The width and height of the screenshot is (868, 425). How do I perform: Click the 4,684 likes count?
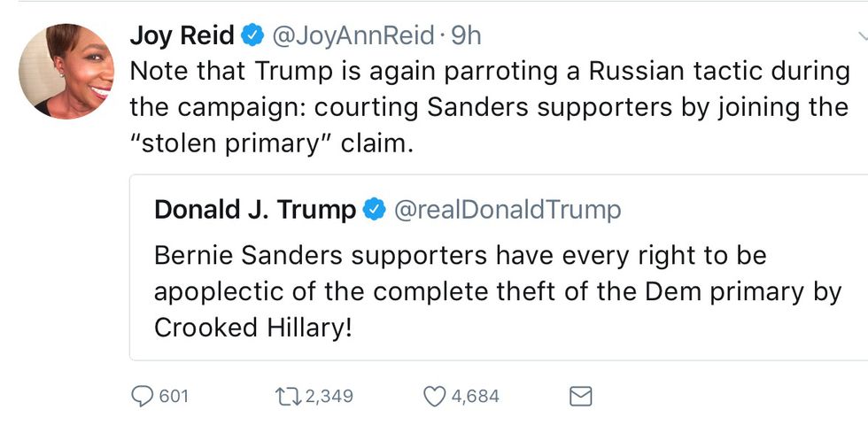pyautogui.click(x=476, y=396)
